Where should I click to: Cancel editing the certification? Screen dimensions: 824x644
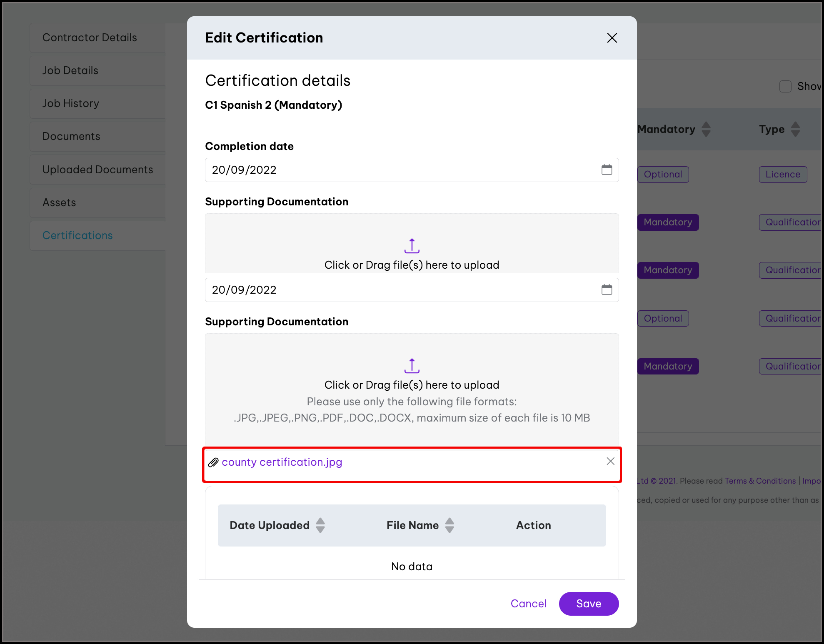click(528, 604)
